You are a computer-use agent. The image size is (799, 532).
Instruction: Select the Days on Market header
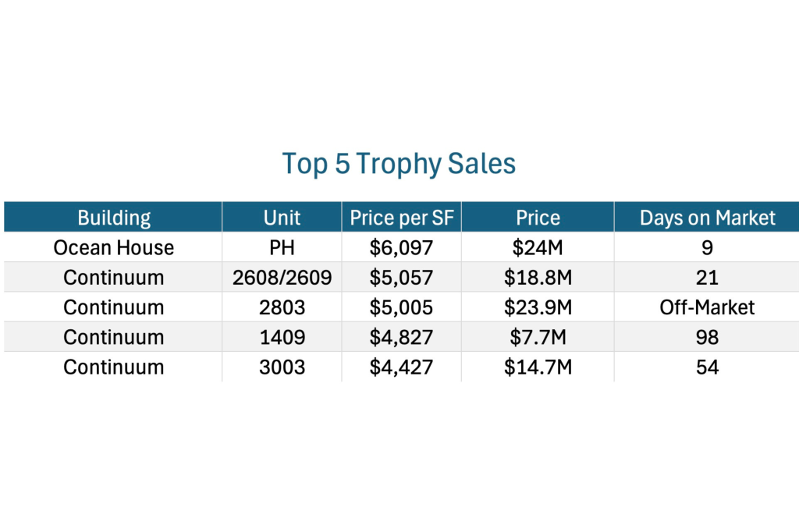tap(707, 218)
